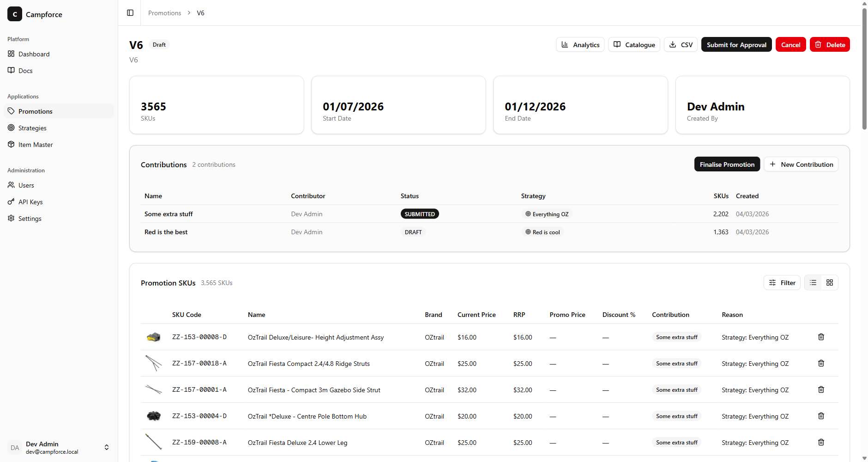Screen dimensions: 868x462
Task: Click the page vertical scrollbar
Action: [x=864, y=69]
